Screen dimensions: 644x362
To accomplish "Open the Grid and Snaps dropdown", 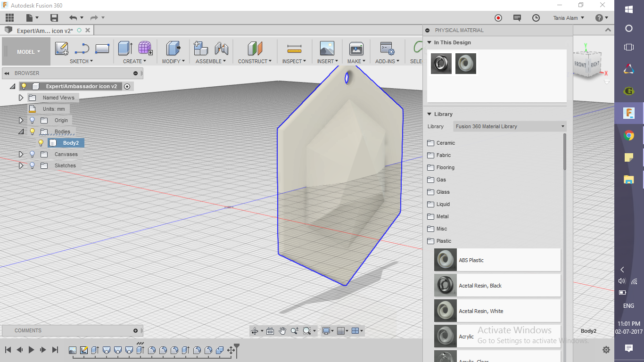I will pos(343,331).
